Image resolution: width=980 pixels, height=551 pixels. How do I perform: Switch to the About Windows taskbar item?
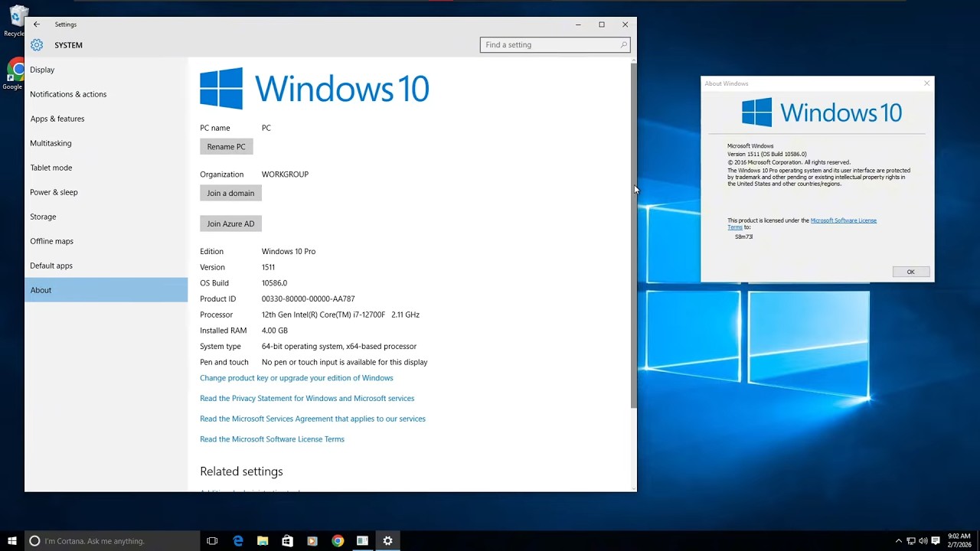(x=362, y=541)
